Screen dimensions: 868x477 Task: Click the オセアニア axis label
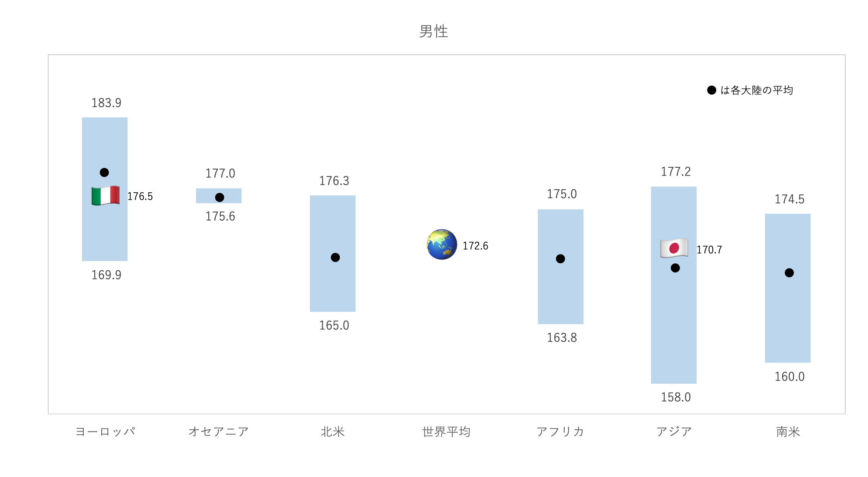[219, 432]
